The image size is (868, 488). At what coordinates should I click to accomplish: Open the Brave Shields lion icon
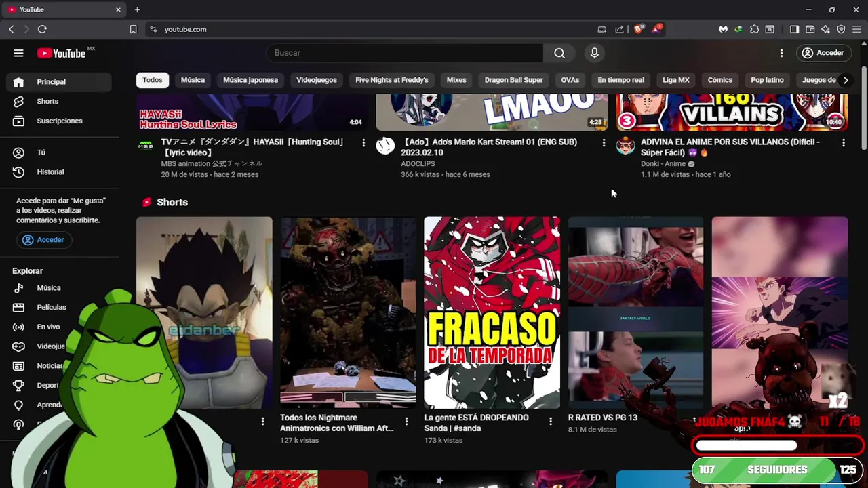coord(638,29)
